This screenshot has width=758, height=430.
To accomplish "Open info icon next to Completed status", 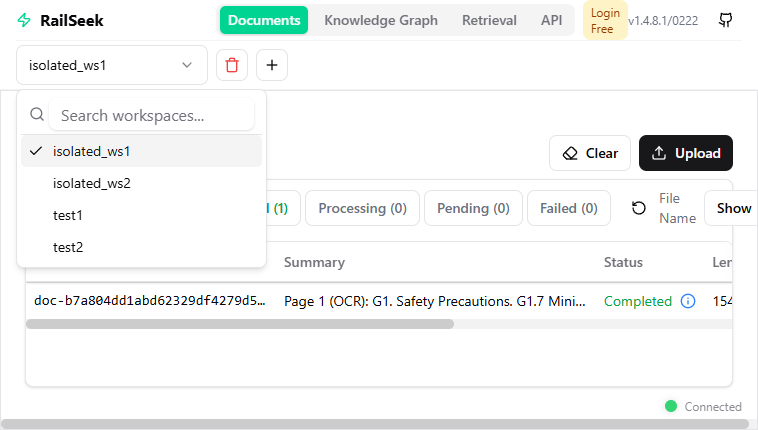I will point(688,301).
